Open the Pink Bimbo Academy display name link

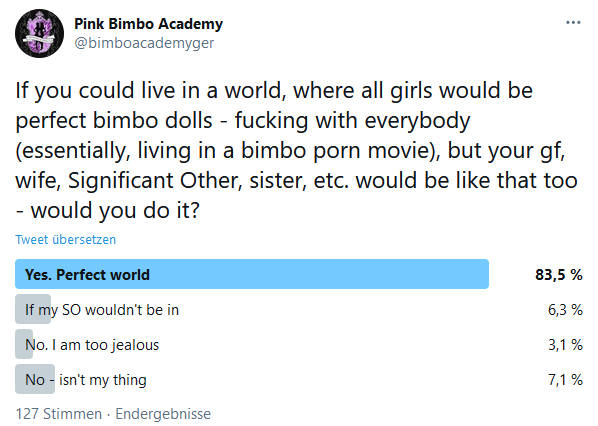[x=148, y=24]
